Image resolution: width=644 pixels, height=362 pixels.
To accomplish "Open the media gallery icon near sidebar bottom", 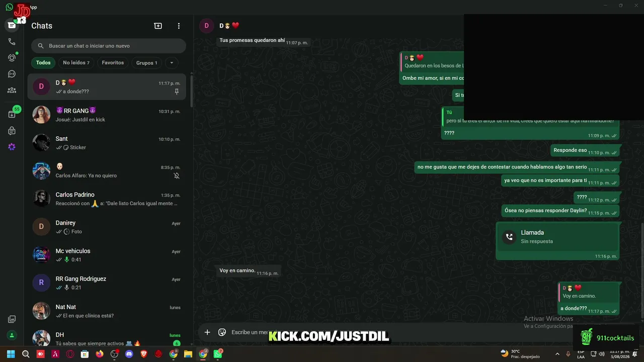I will click(x=12, y=319).
